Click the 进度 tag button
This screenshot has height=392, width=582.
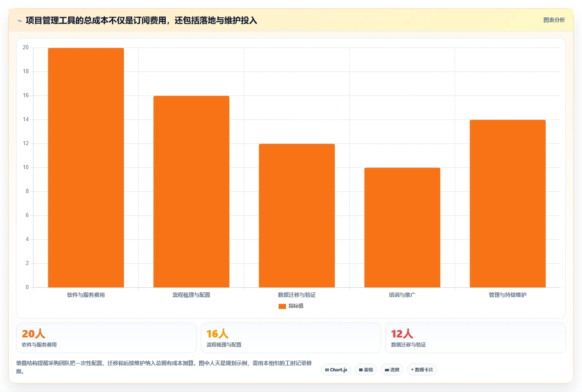tap(392, 370)
